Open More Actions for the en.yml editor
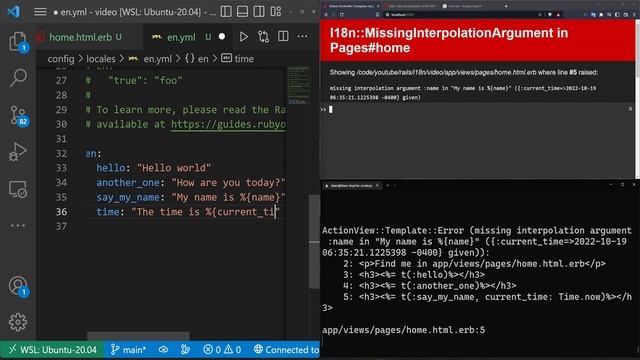The image size is (640, 360). [302, 37]
